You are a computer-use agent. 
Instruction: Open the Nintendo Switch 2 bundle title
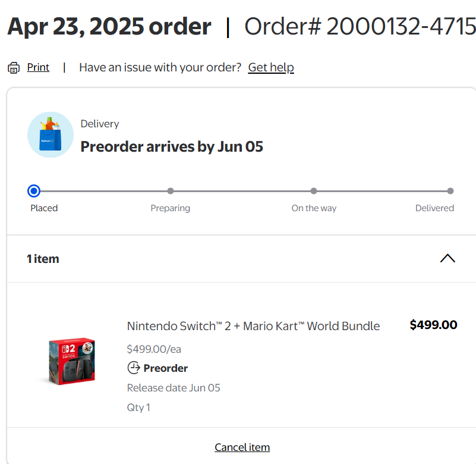click(x=253, y=326)
